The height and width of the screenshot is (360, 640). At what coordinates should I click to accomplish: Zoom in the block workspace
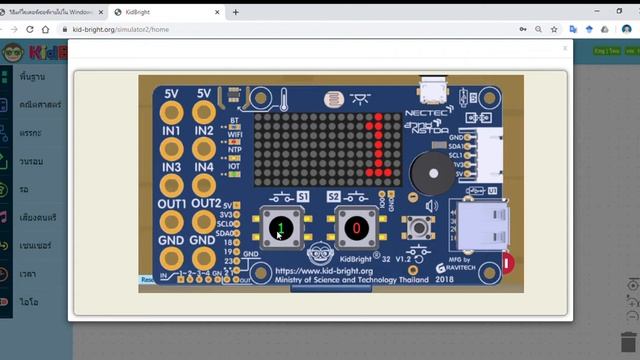[x=632, y=302]
